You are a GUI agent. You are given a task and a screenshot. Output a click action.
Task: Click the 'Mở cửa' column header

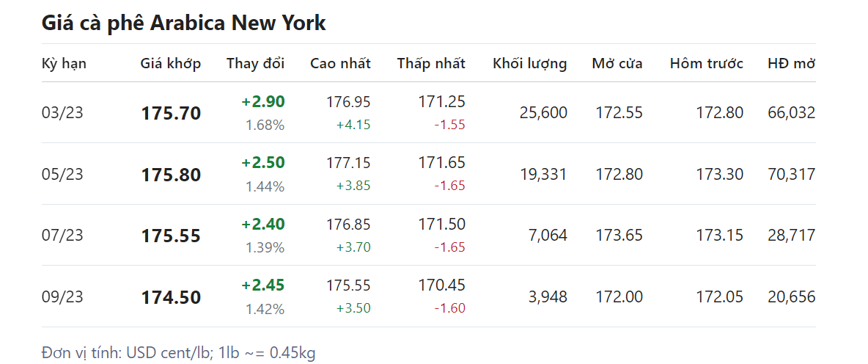617,63
